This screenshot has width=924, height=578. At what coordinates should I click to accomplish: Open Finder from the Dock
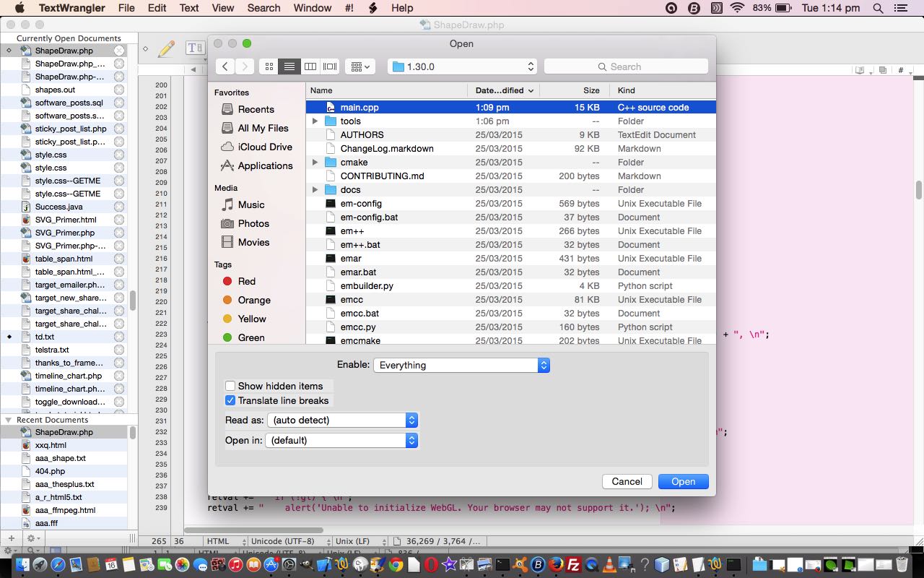pyautogui.click(x=22, y=565)
